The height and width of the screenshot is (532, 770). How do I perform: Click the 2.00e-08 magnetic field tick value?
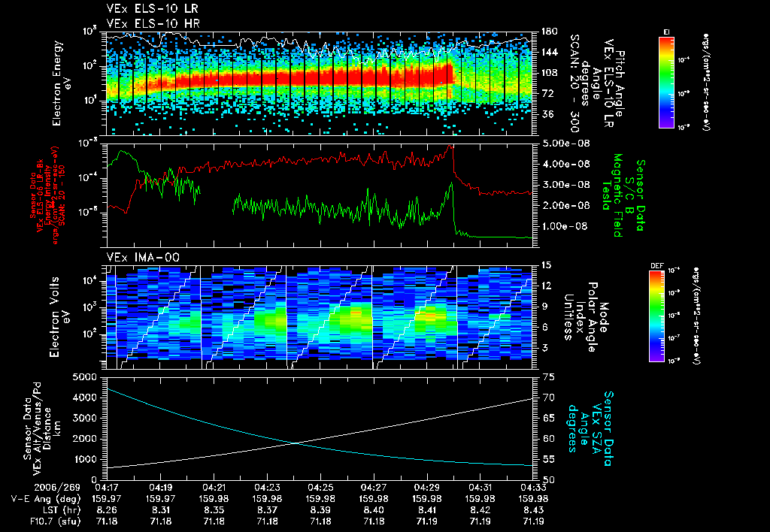pyautogui.click(x=565, y=205)
